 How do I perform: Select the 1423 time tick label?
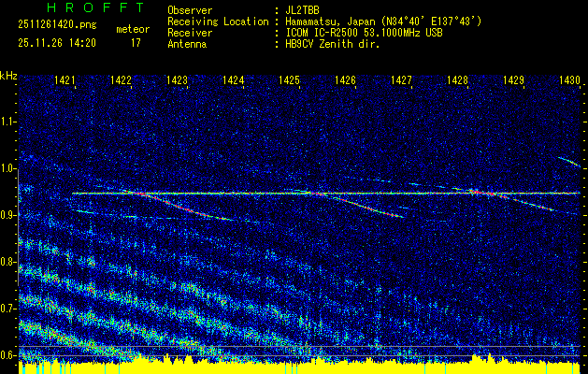[178, 81]
